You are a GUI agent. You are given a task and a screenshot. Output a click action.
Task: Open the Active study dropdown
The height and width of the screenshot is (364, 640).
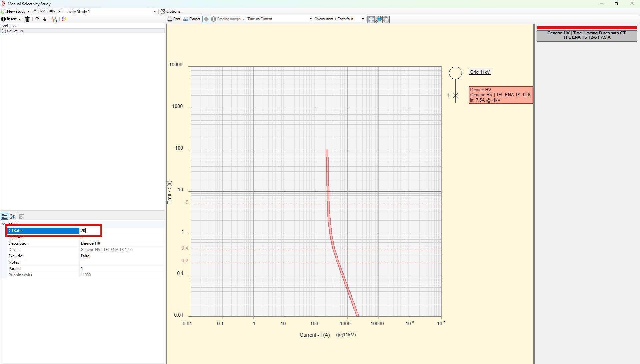tap(155, 11)
